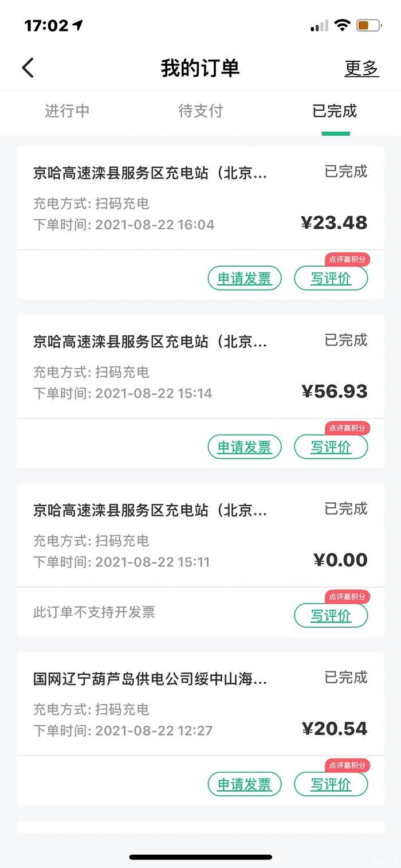Image resolution: width=401 pixels, height=868 pixels.
Task: Tap 写评价 for the ¥0.00 order
Action: coord(331,616)
